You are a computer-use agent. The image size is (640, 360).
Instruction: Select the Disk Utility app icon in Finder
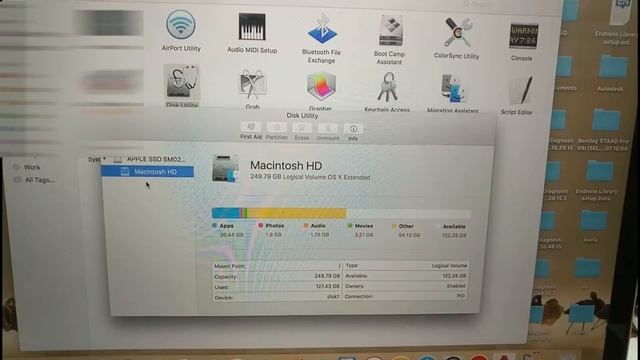point(182,82)
